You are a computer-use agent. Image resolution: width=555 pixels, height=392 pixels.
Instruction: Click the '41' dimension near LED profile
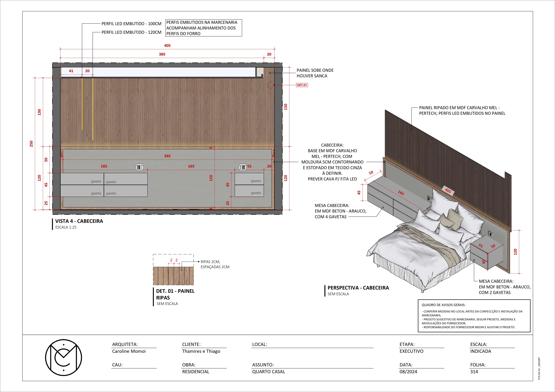click(71, 71)
